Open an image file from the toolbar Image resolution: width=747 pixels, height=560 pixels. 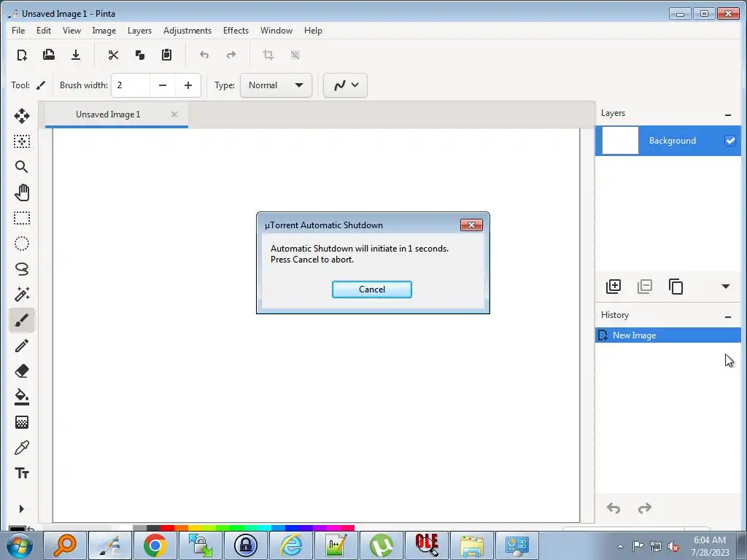coord(49,55)
